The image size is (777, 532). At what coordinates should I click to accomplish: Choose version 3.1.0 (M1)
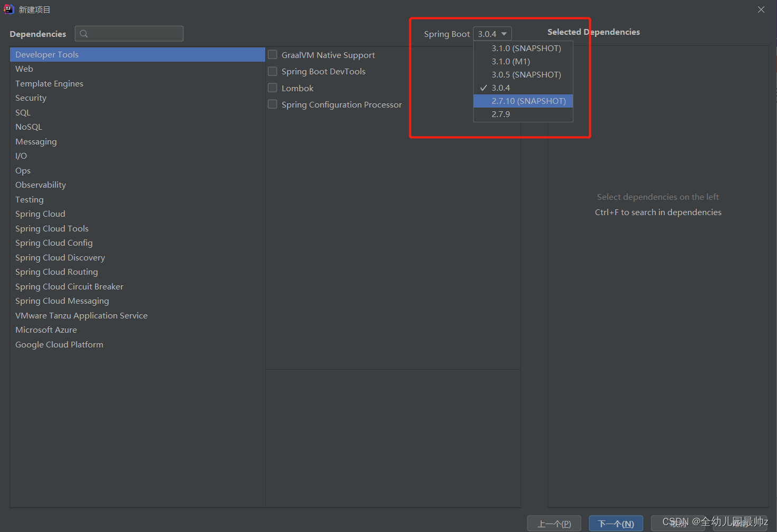click(523, 61)
